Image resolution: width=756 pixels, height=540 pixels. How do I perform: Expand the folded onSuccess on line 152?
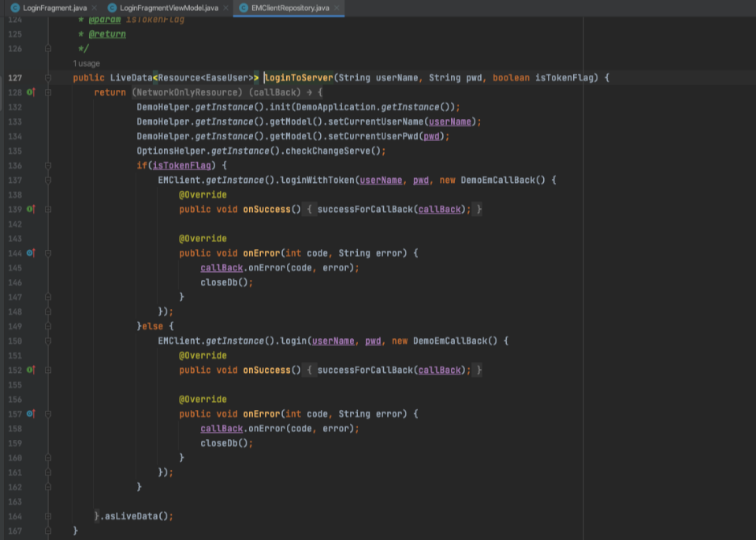coord(48,370)
